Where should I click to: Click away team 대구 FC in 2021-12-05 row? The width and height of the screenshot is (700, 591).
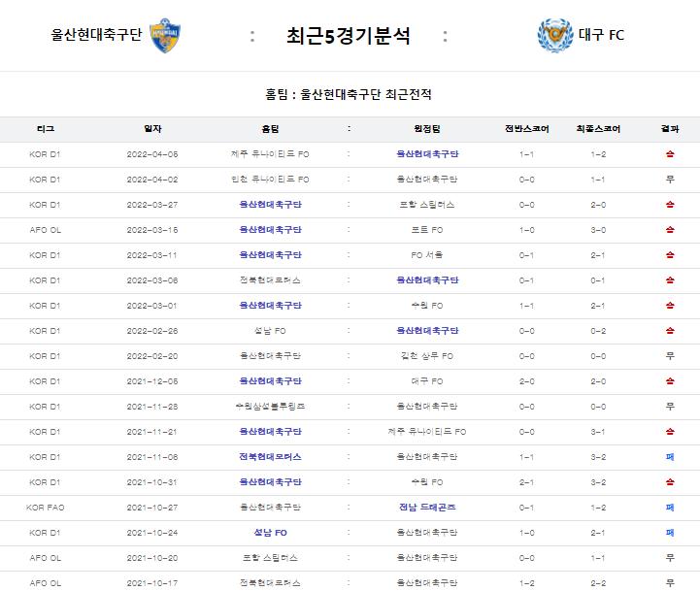[x=427, y=381]
